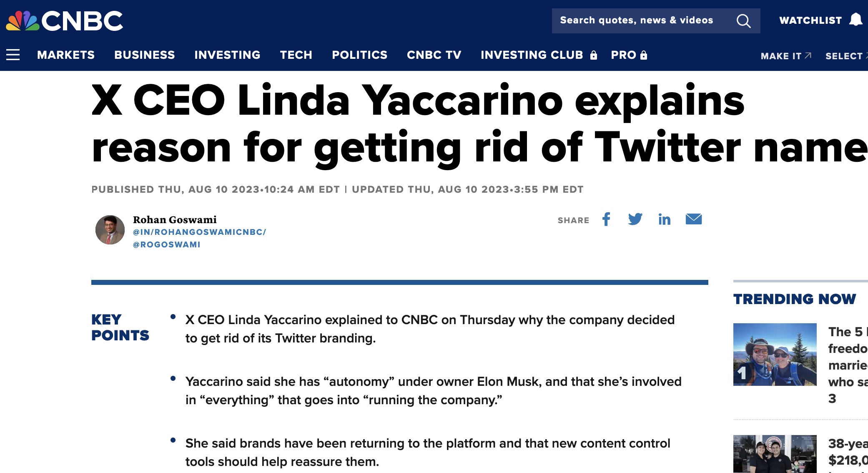This screenshot has width=868, height=473.
Task: Click the watchlist bell icon
Action: click(856, 20)
